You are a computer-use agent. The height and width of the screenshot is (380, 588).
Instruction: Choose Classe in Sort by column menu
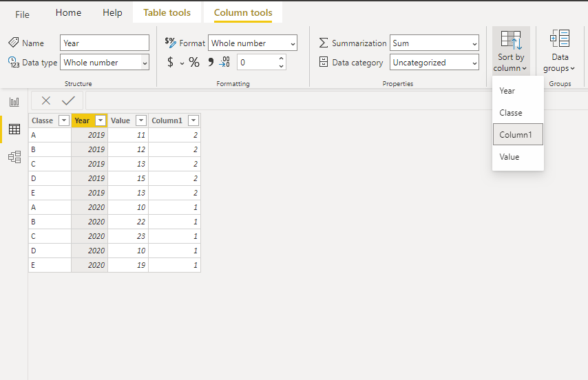coord(518,113)
